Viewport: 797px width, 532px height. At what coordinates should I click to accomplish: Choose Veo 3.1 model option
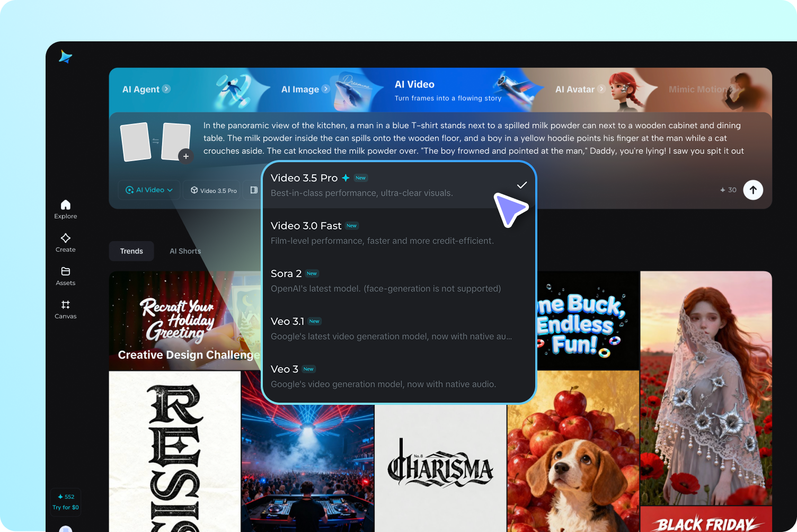pyautogui.click(x=399, y=328)
